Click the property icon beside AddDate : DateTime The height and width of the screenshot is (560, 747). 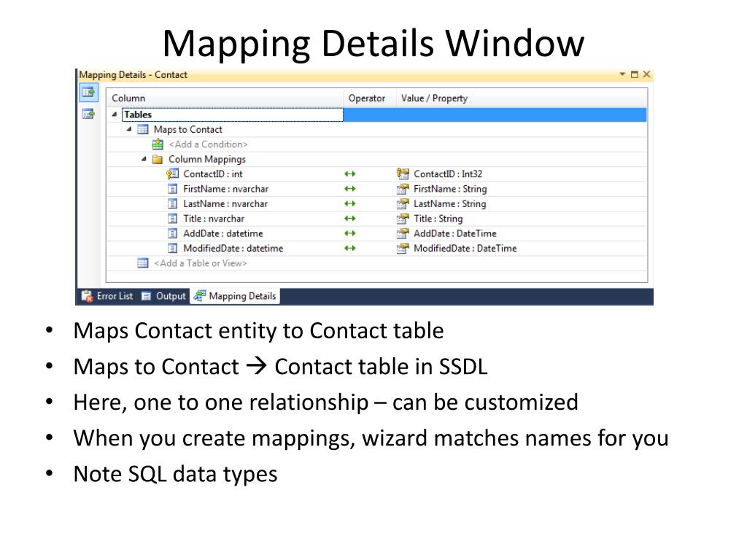tap(403, 233)
